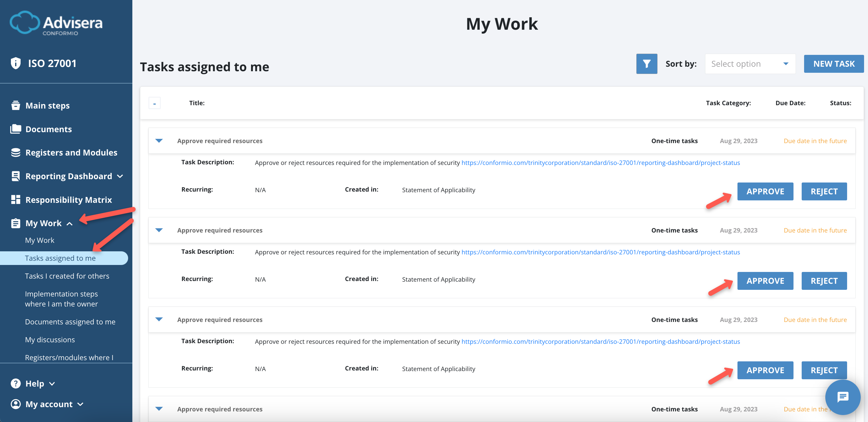Select Documents assigned to me

[70, 322]
